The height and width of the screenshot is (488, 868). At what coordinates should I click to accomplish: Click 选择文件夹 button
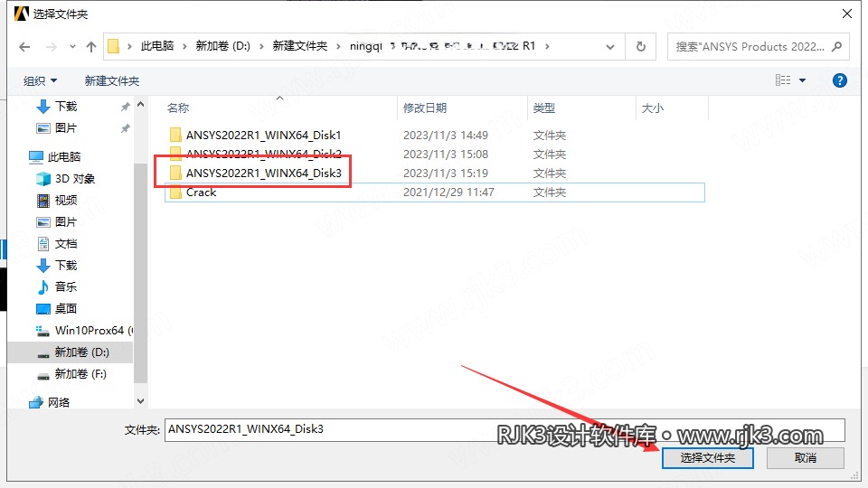click(707, 458)
